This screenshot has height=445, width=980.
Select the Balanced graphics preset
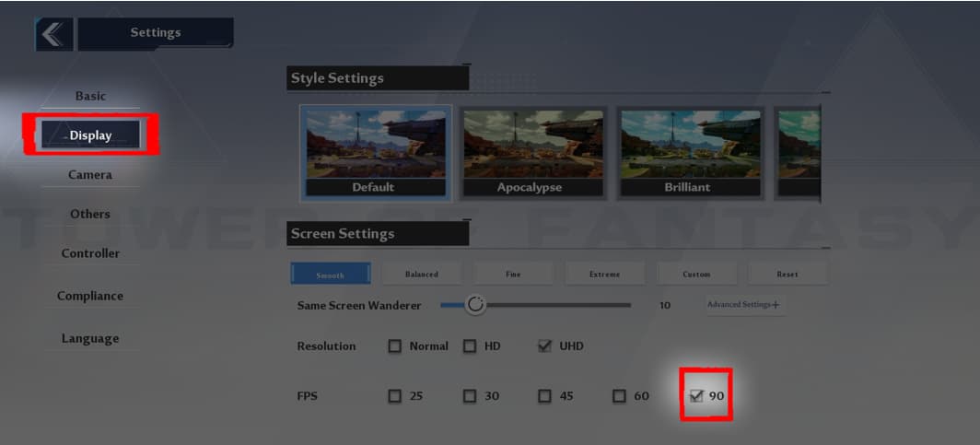pyautogui.click(x=422, y=274)
